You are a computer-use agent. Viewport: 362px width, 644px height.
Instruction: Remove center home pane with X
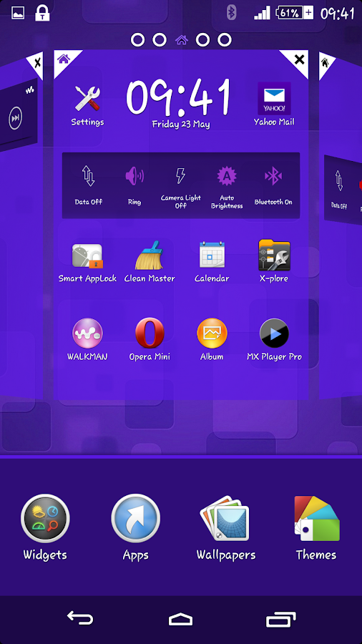click(300, 60)
